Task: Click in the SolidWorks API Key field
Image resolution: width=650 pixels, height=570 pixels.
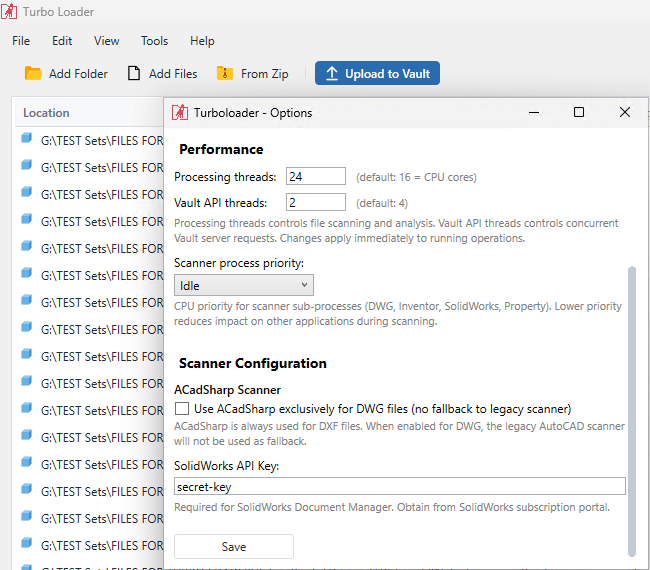Action: (400, 486)
